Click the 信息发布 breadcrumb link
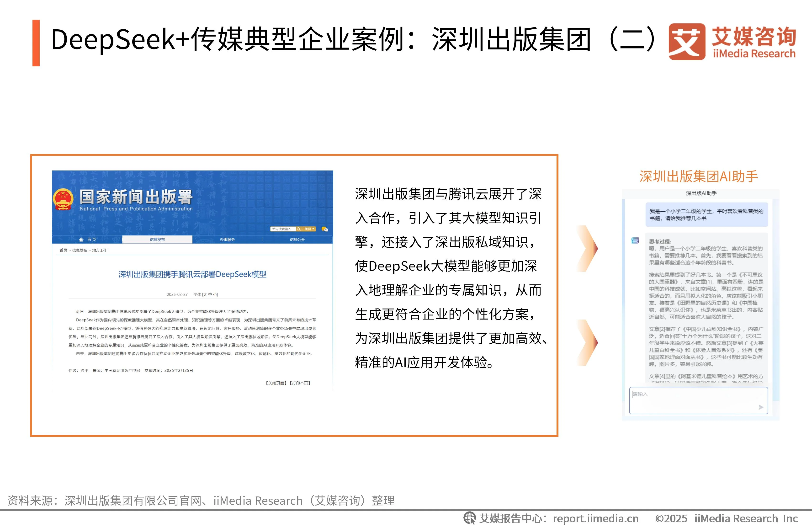Viewport: 812px width, 528px height. coord(80,250)
